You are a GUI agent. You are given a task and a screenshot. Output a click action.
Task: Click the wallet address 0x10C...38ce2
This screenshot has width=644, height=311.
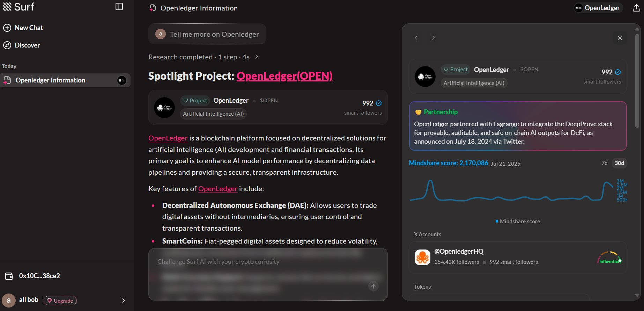[x=39, y=276]
